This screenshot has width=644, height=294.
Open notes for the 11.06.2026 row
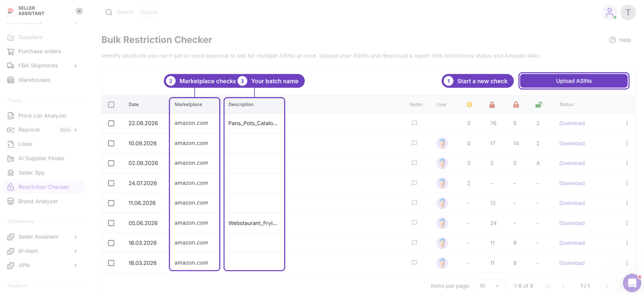(414, 203)
